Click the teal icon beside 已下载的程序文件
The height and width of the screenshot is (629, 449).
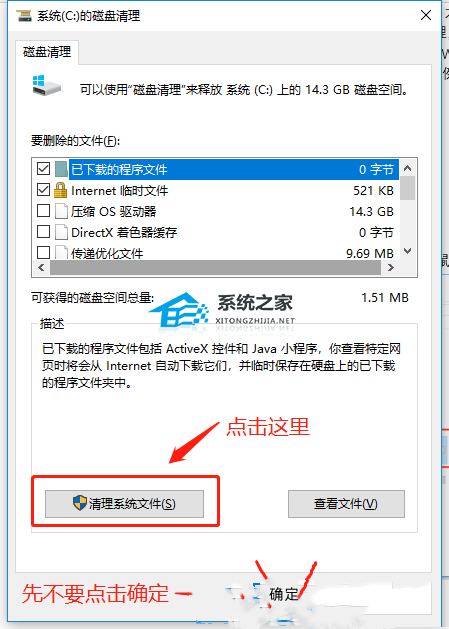coord(61,169)
